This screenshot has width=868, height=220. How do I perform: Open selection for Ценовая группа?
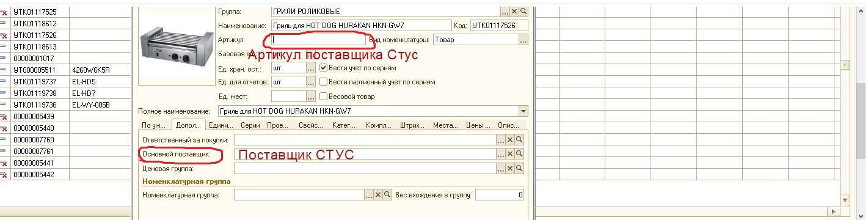[501, 168]
